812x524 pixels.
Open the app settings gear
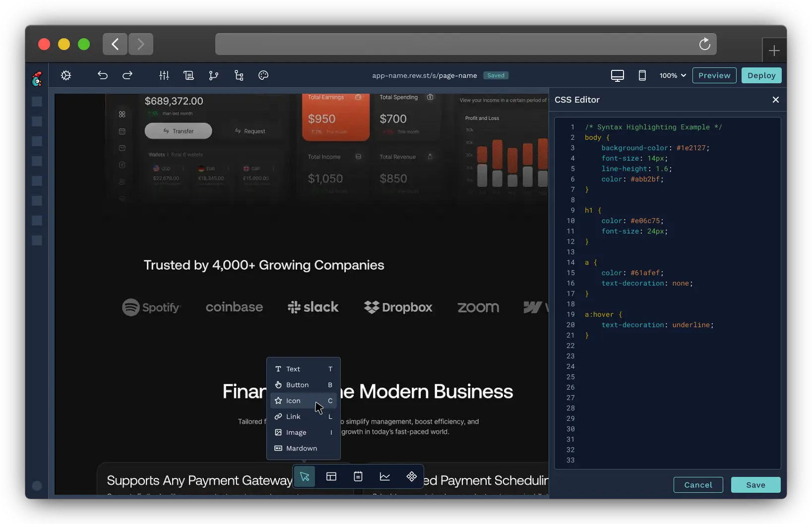(65, 75)
